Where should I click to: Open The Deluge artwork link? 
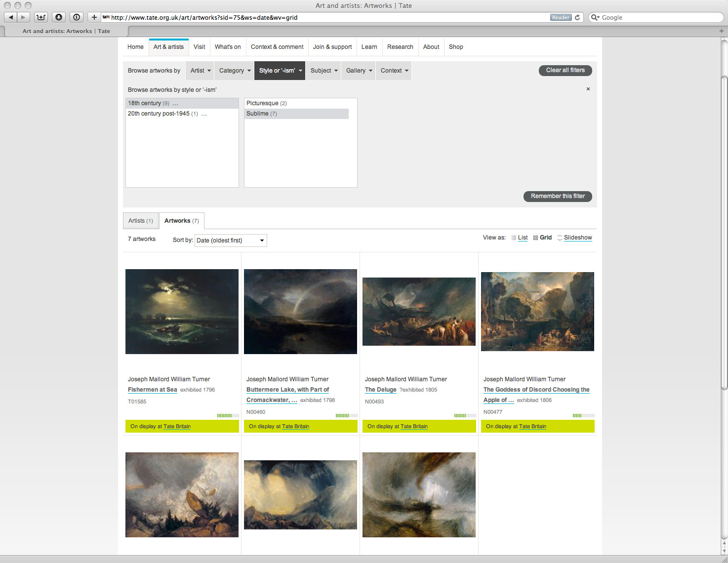(381, 390)
